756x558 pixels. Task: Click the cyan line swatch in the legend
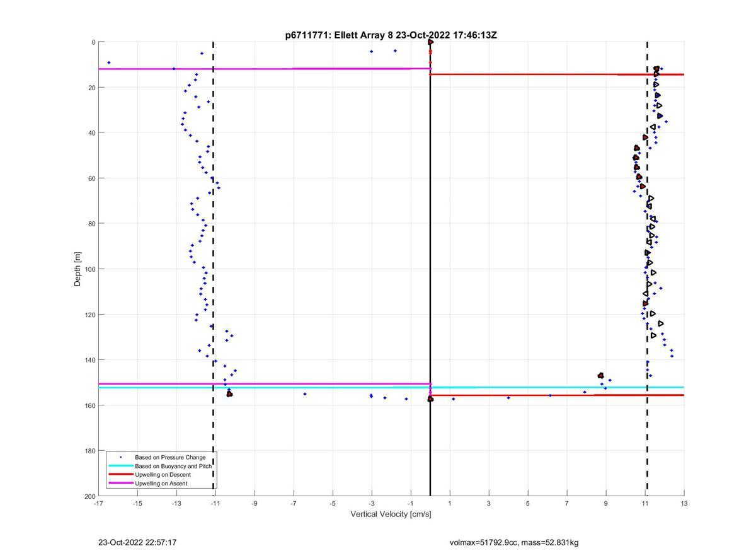click(x=120, y=466)
